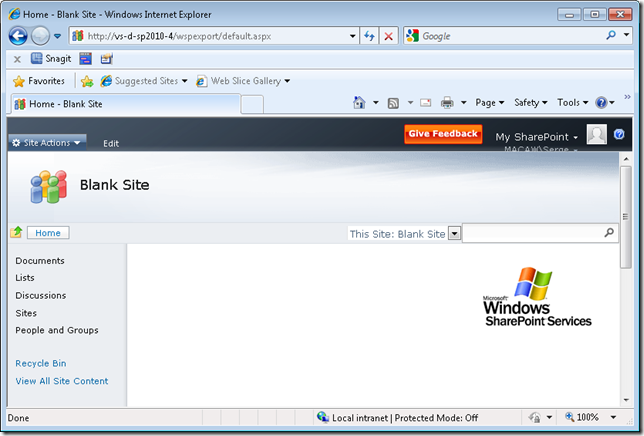Image resolution: width=644 pixels, height=436 pixels.
Task: Click the Read Mail envelope icon
Action: click(426, 103)
